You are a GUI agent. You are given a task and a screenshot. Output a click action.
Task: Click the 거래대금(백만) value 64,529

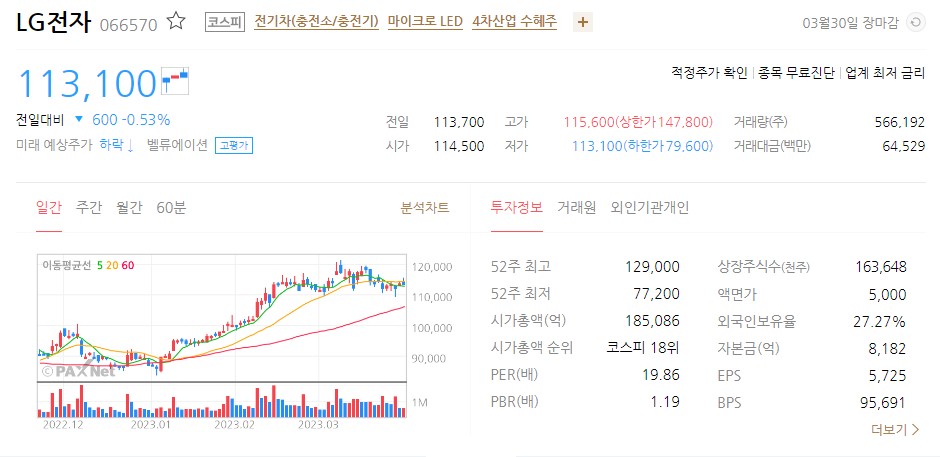tap(903, 146)
